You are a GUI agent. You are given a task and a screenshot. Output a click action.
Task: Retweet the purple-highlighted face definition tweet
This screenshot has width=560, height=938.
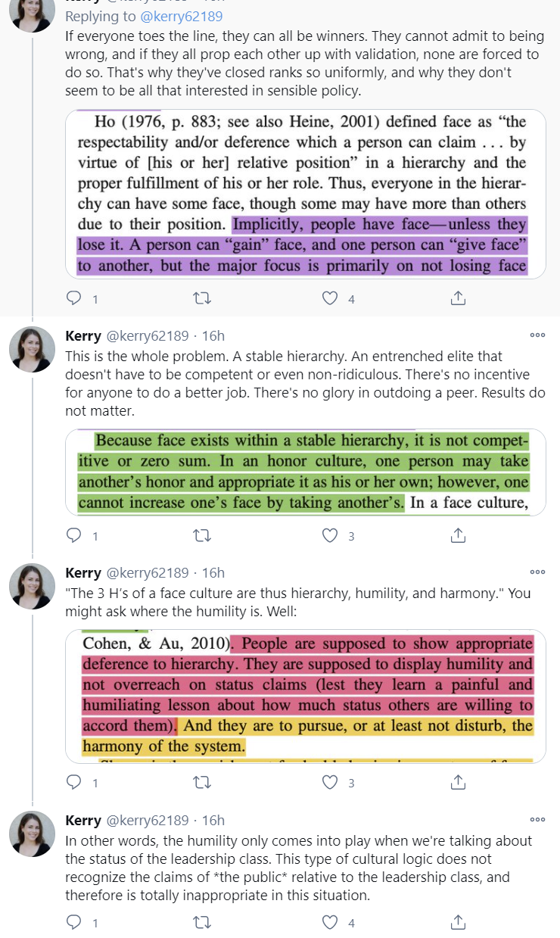[201, 298]
